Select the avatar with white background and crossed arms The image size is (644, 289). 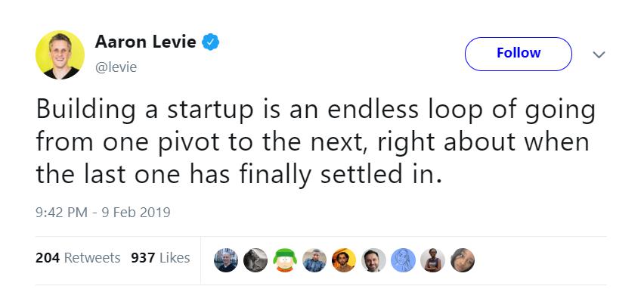pos(432,260)
